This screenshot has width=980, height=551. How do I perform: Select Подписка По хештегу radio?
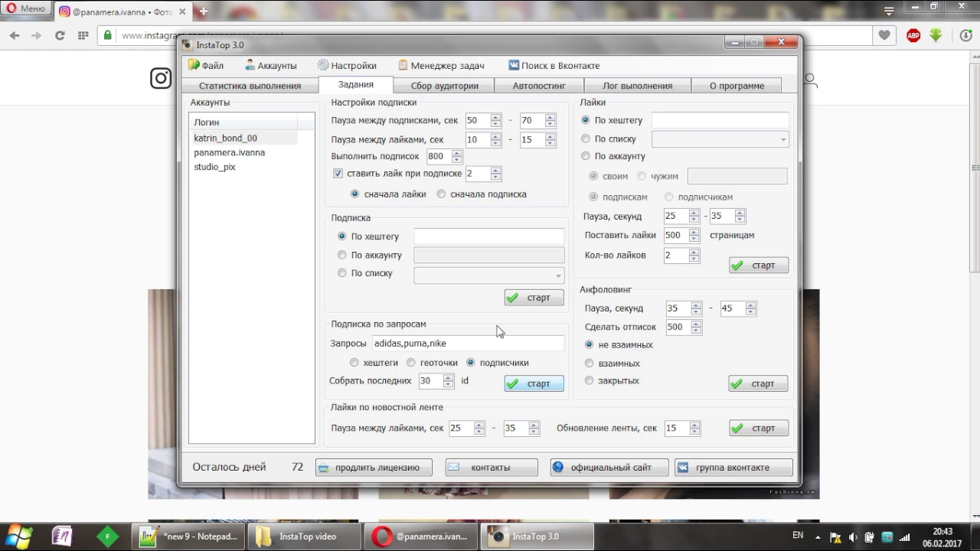(x=342, y=236)
